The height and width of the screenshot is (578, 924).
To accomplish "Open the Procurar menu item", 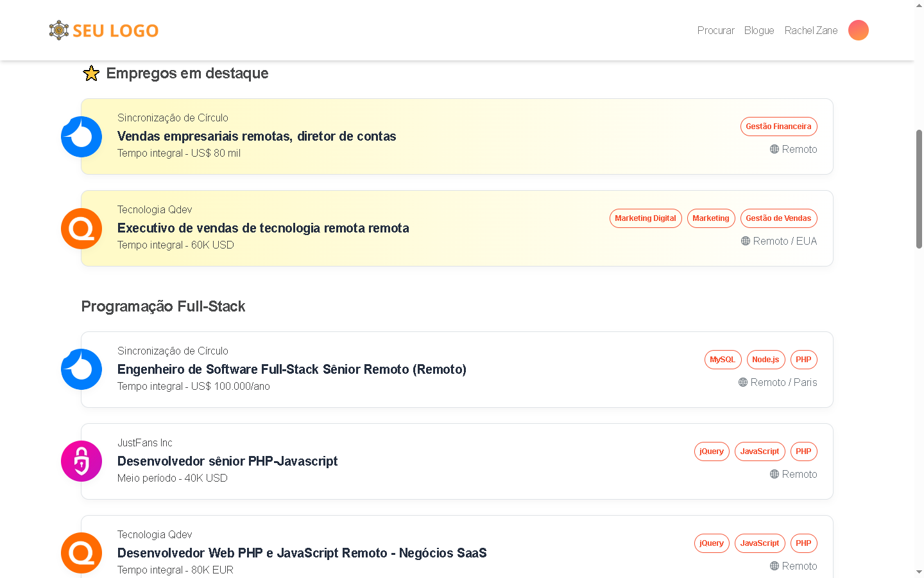I will (x=715, y=30).
